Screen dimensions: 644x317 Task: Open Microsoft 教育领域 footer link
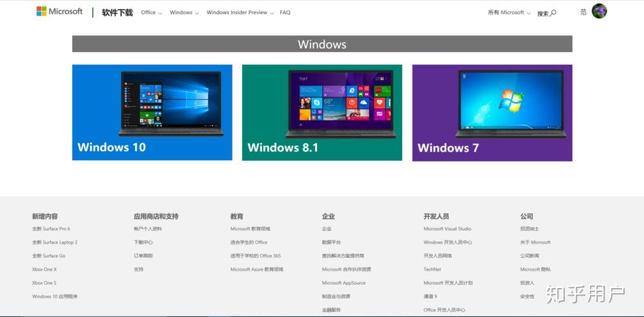251,229
